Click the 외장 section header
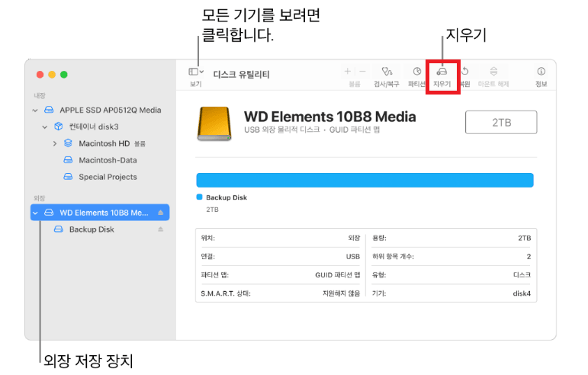This screenshot has width=588, height=375. click(x=40, y=198)
